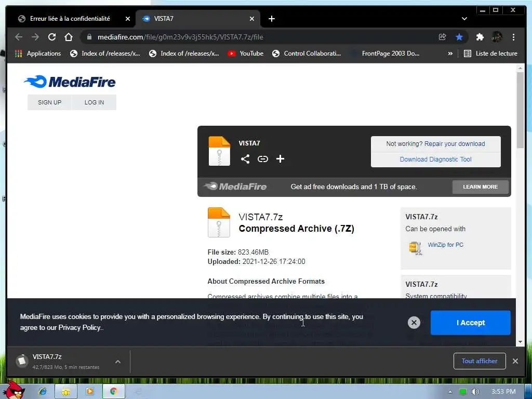The height and width of the screenshot is (399, 532).
Task: Open the Extensions puzzle icon
Action: (x=480, y=37)
